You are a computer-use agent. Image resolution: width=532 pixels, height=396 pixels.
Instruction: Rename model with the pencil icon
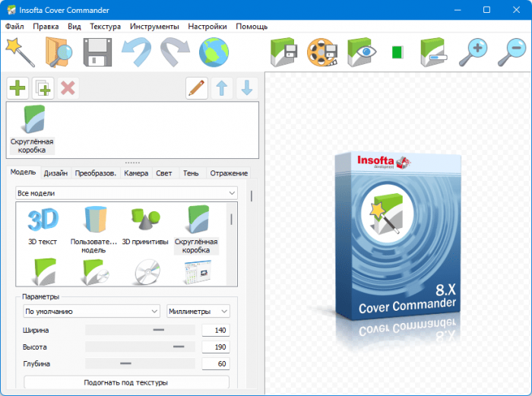(x=197, y=88)
